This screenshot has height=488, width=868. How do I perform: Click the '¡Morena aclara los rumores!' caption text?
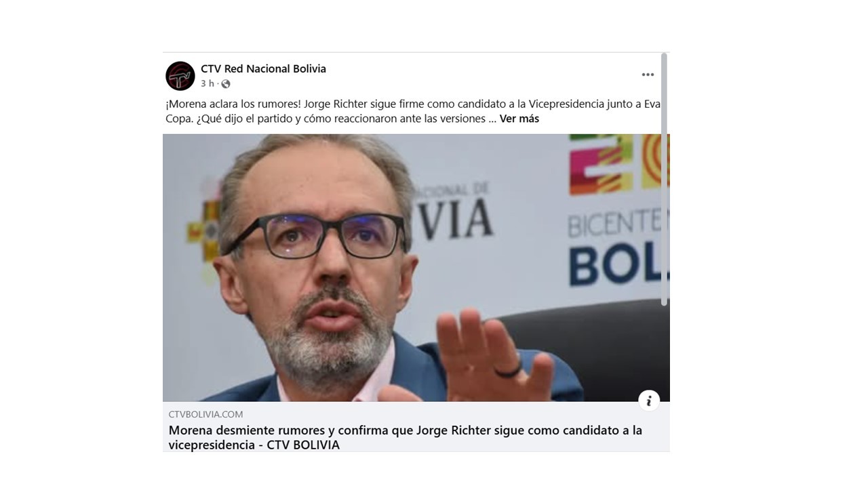pos(233,104)
